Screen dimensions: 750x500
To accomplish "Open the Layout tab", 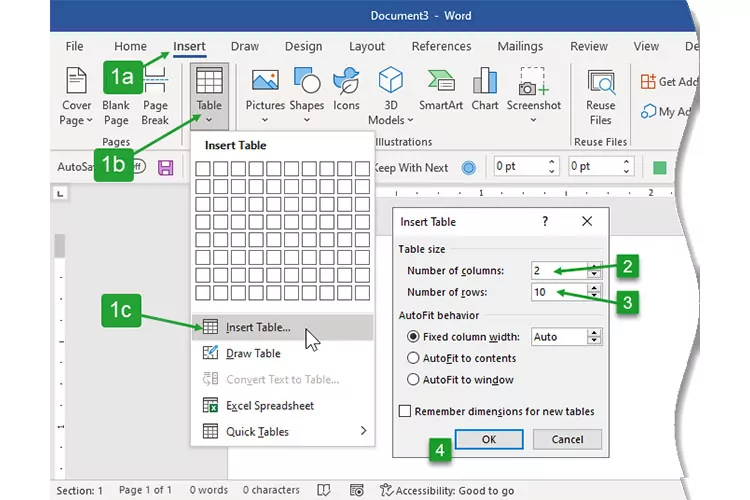I will tap(366, 46).
